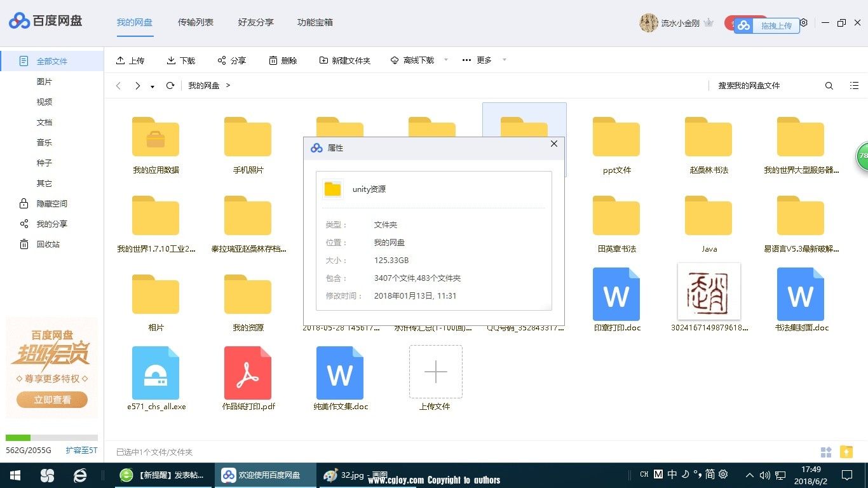This screenshot has width=868, height=488.
Task: Click the upload (上传) toolbar icon
Action: point(121,60)
